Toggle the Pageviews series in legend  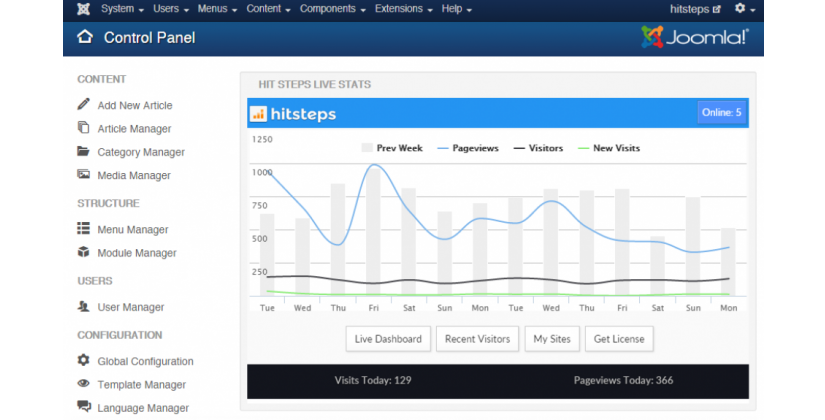pyautogui.click(x=468, y=148)
